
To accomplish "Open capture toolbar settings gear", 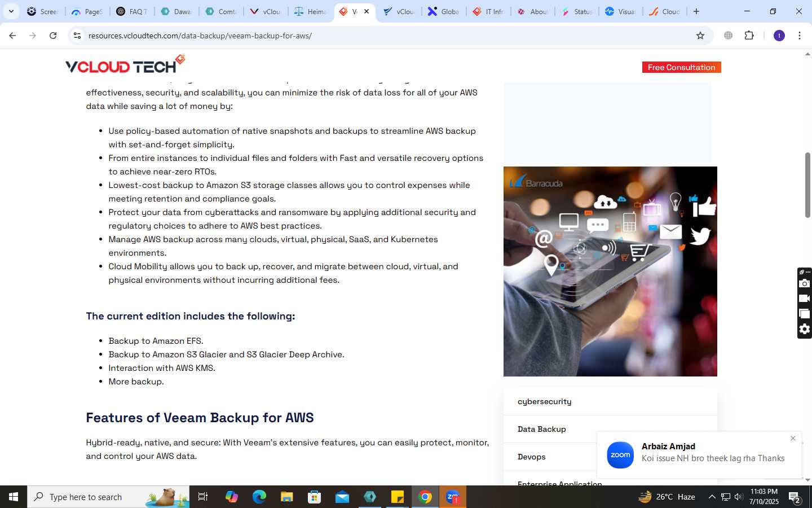I will point(805,329).
